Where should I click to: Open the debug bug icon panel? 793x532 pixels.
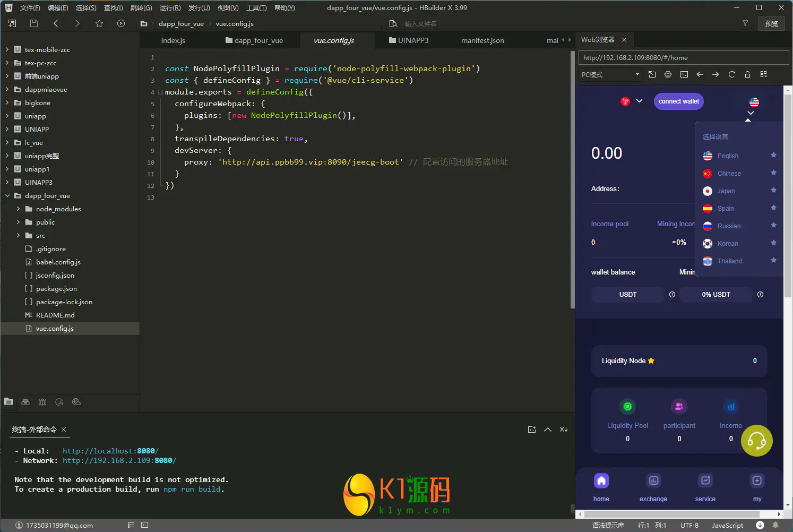[x=42, y=402]
